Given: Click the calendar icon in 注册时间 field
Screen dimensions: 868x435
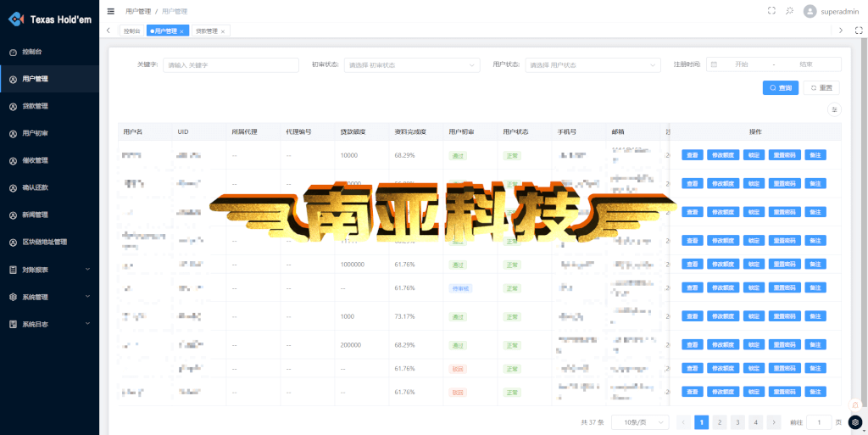Looking at the screenshot, I should [x=714, y=64].
